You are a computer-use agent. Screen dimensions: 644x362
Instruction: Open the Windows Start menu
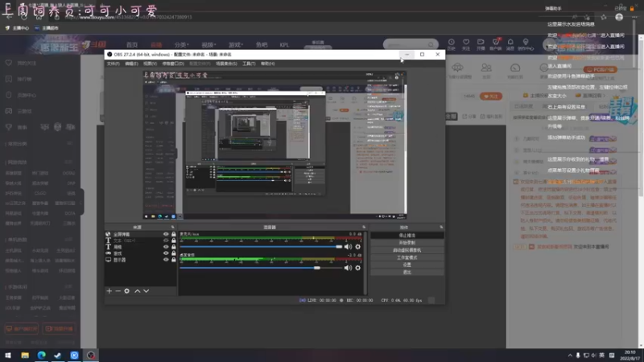[x=8, y=356]
